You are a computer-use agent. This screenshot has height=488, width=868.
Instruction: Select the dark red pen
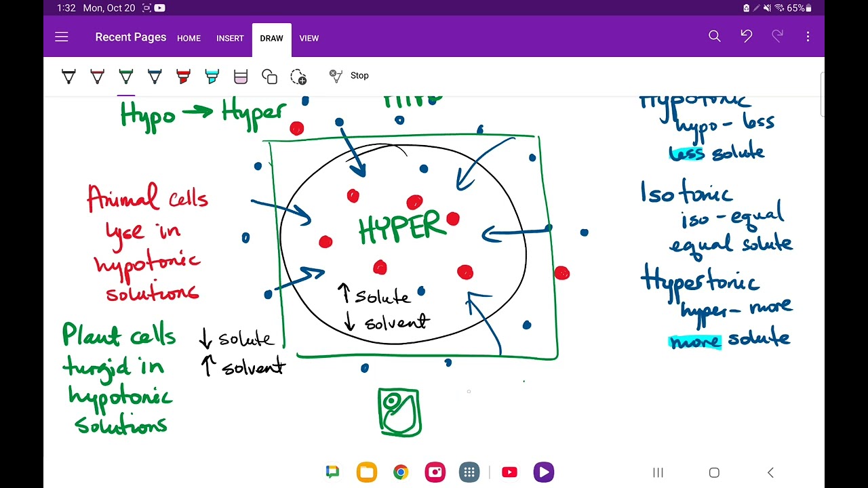[x=98, y=77]
